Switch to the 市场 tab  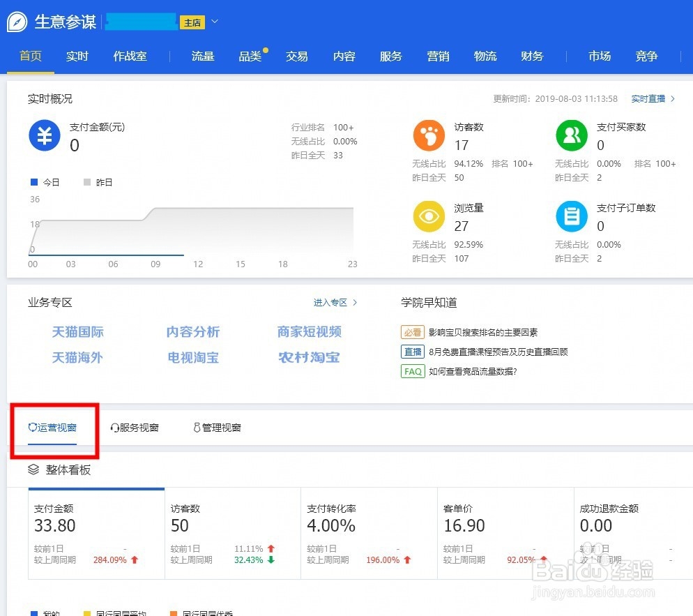point(600,57)
